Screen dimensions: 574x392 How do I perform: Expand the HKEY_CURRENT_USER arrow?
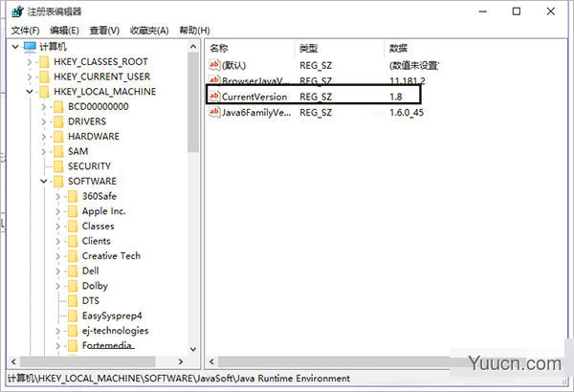tap(30, 76)
